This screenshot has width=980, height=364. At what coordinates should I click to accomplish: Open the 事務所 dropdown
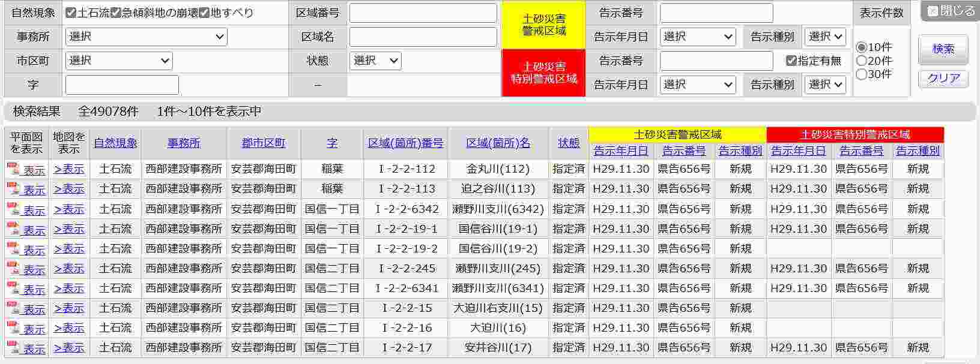(x=147, y=37)
